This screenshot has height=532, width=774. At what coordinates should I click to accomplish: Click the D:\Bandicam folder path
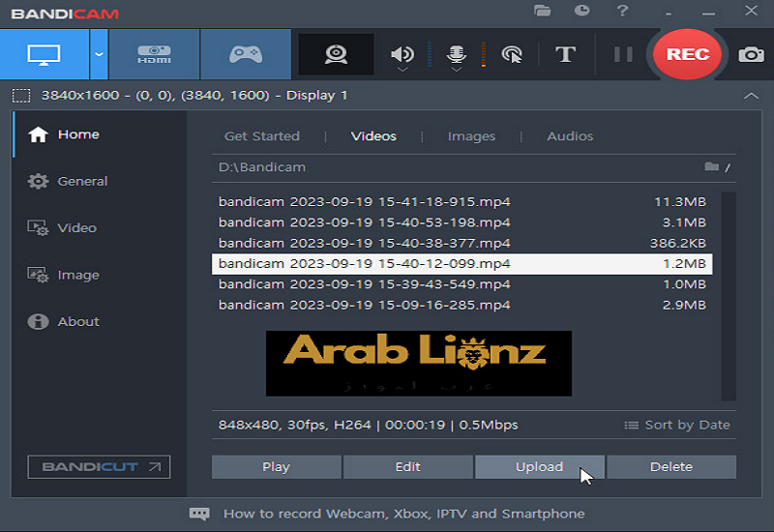pos(262,167)
